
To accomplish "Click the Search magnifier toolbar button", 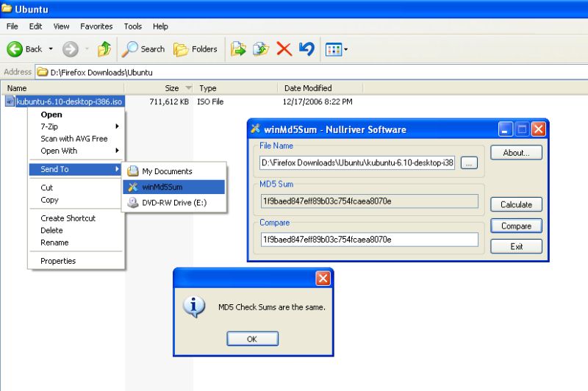I will coord(143,49).
